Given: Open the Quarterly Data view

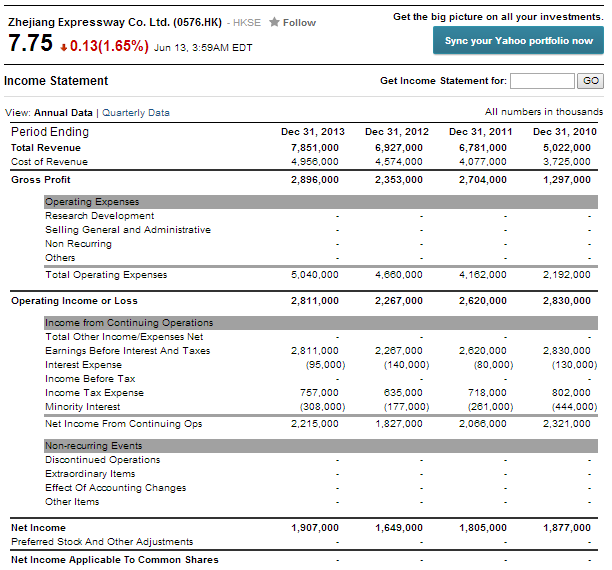Looking at the screenshot, I should pyautogui.click(x=136, y=113).
